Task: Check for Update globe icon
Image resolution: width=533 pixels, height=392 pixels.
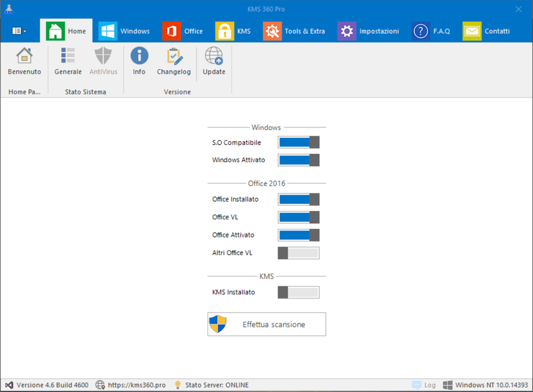Action: pos(214,55)
